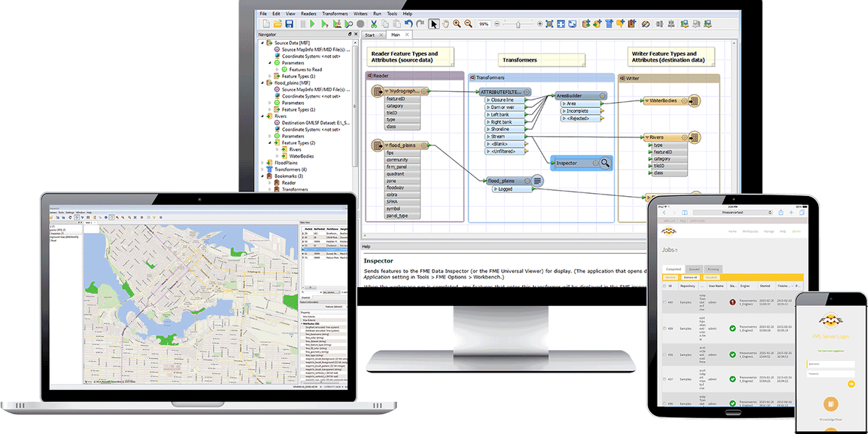868x434 pixels.
Task: Click the Undo arrow in the toolbar
Action: point(409,24)
